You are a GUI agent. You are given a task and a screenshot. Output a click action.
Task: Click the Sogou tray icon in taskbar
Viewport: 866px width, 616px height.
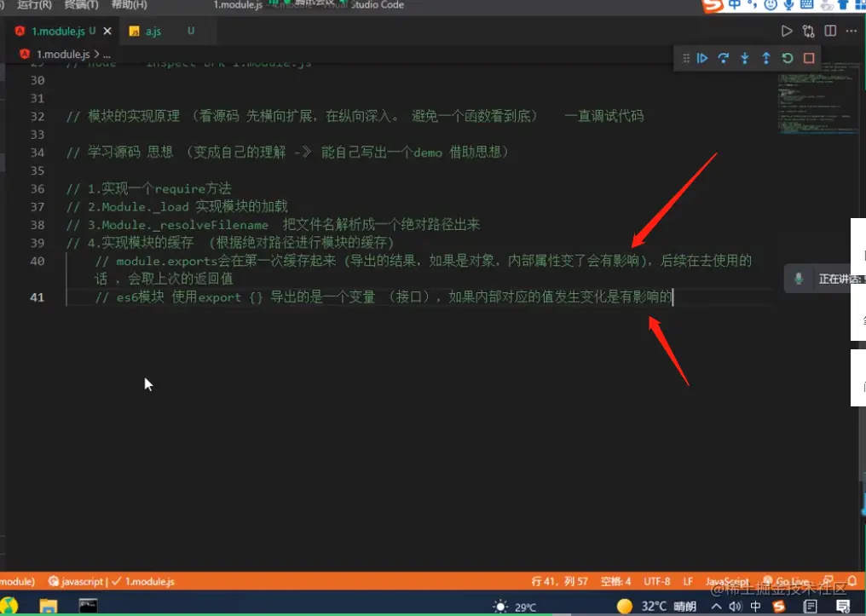tap(778, 606)
